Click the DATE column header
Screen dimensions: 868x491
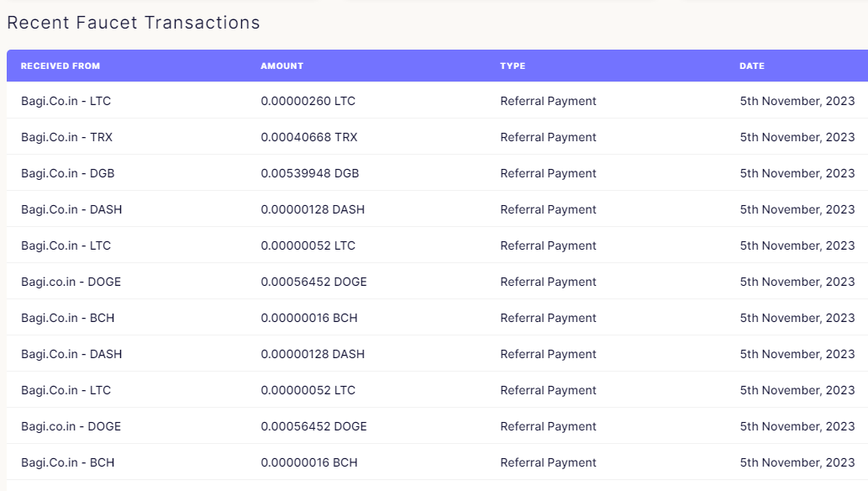(x=752, y=66)
